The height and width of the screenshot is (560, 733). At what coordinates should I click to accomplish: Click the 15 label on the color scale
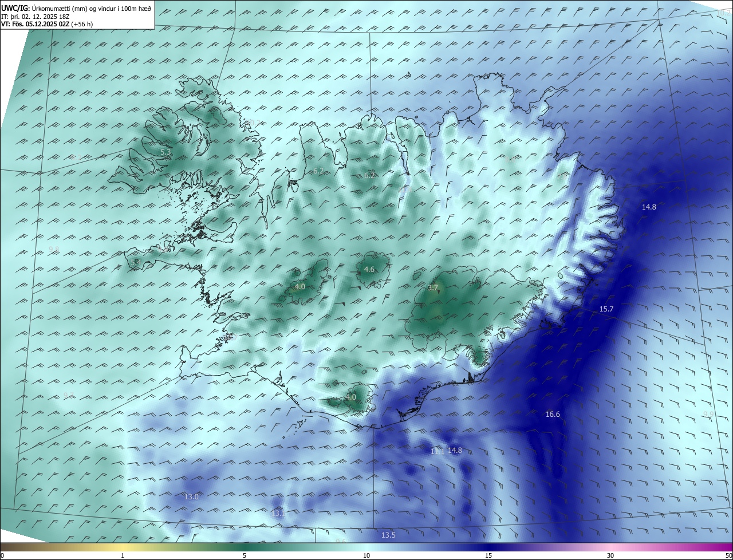click(488, 556)
